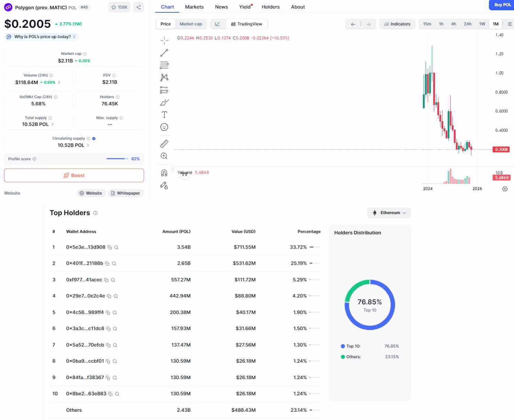Click the Top 10 holders donut chart
The height and width of the screenshot is (420, 514).
coord(370,305)
